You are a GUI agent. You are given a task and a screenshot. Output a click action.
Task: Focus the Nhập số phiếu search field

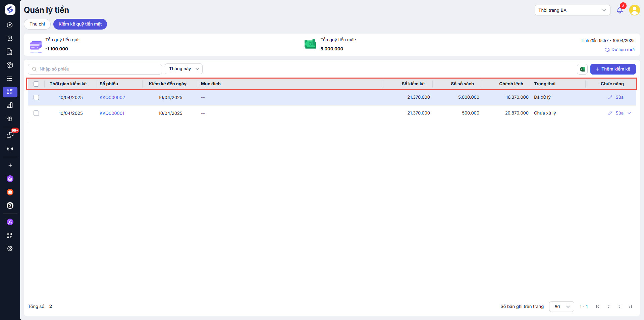pyautogui.click(x=97, y=69)
